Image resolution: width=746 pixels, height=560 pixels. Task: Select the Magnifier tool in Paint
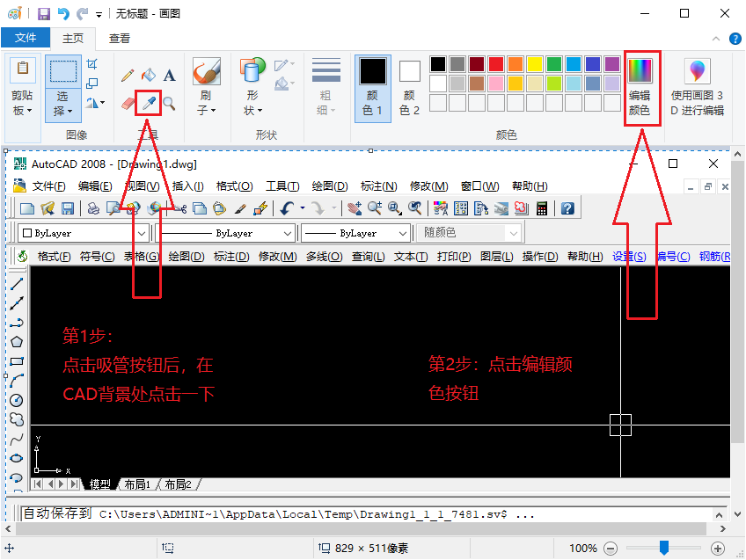tap(169, 104)
